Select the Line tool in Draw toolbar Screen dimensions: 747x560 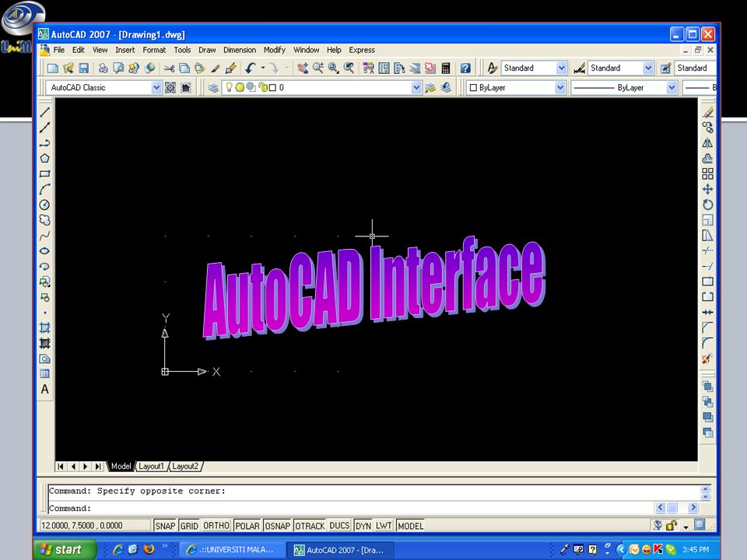[x=45, y=112]
